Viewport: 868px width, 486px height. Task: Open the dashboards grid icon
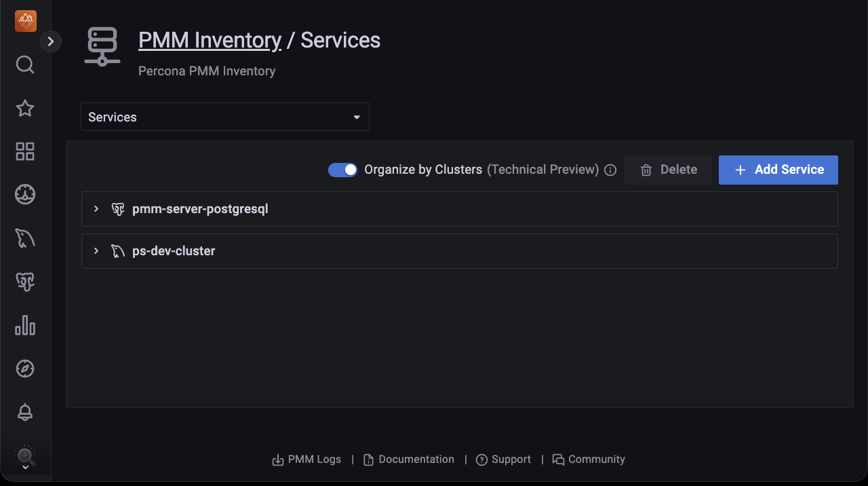(x=25, y=151)
